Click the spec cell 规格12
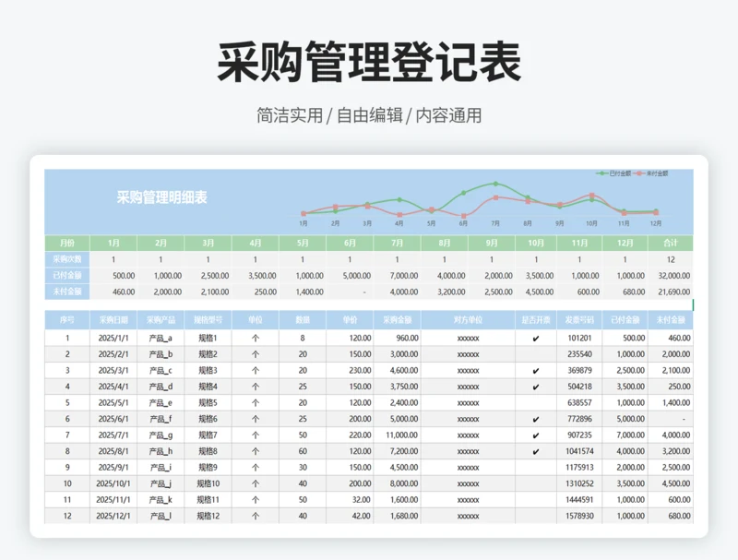This screenshot has height=560, width=738. 208,516
